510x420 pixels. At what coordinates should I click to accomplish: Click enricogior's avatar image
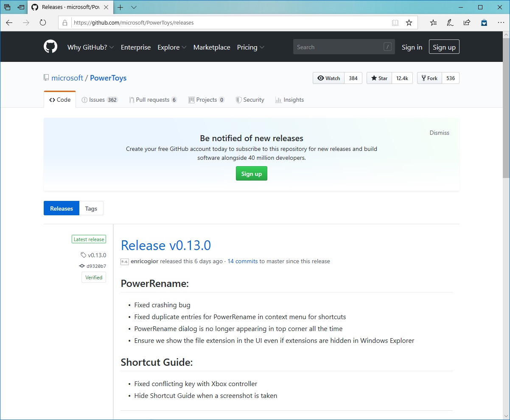[x=125, y=261]
